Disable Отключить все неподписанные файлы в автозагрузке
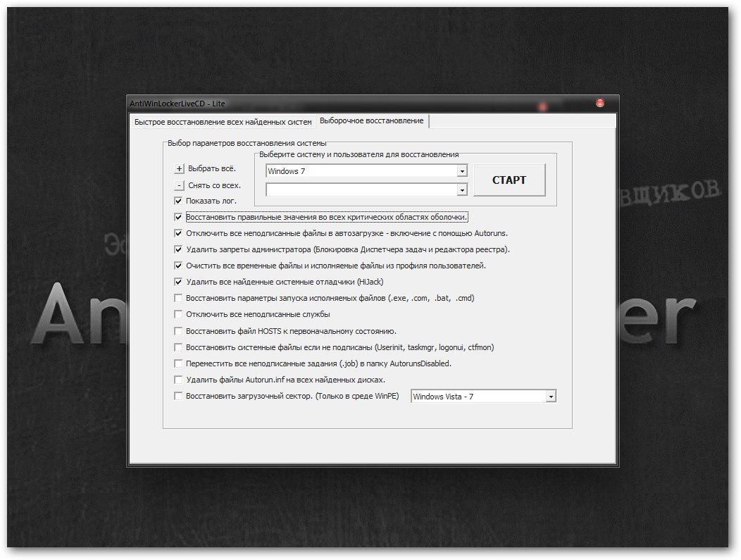741x560 pixels. (x=179, y=233)
